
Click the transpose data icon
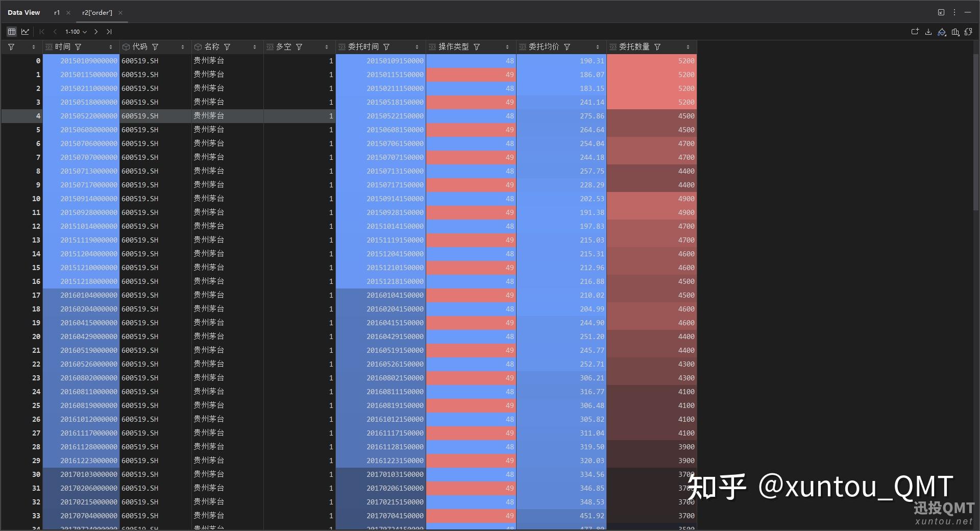(x=968, y=32)
